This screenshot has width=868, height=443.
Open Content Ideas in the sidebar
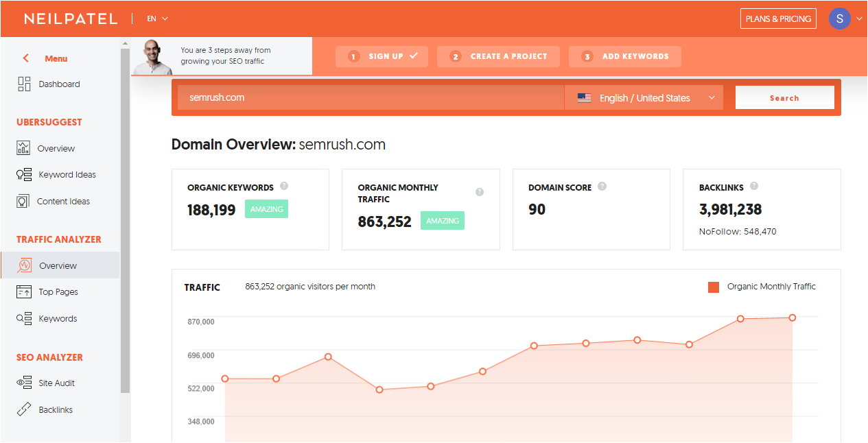tap(64, 202)
